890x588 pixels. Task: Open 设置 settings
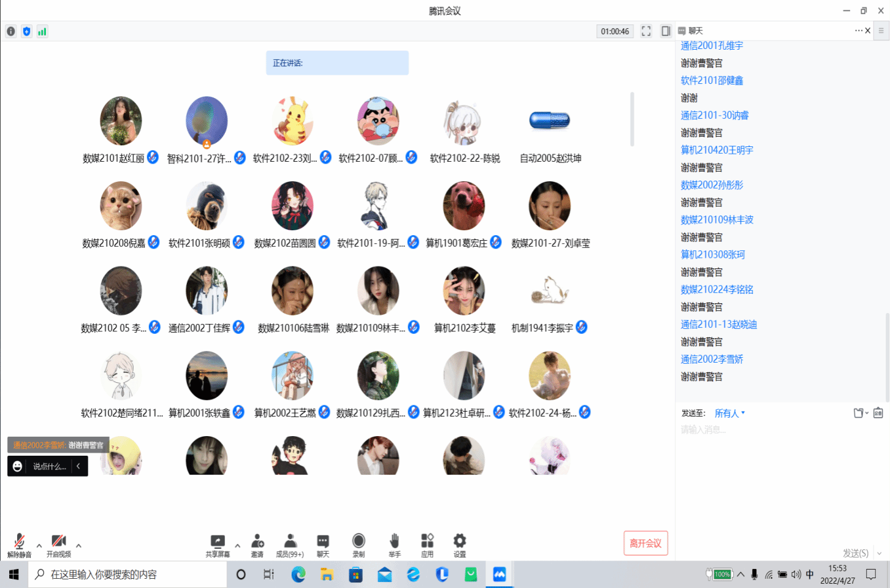460,545
